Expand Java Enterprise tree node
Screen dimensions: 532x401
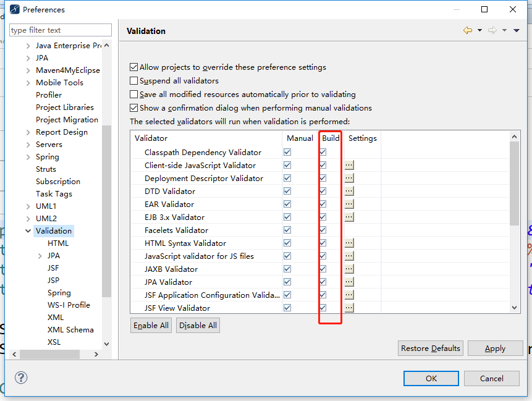[x=28, y=46]
